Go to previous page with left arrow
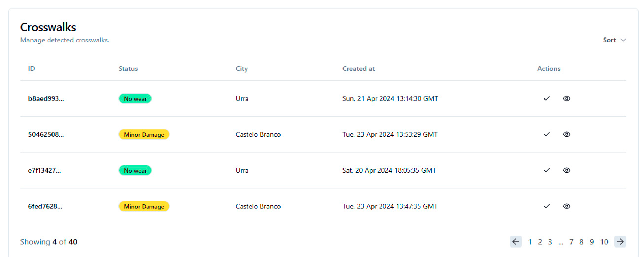644x264 pixels. [516, 241]
